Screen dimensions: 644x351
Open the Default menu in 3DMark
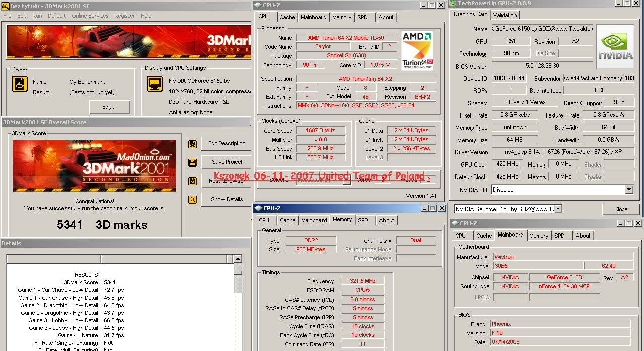coord(57,16)
